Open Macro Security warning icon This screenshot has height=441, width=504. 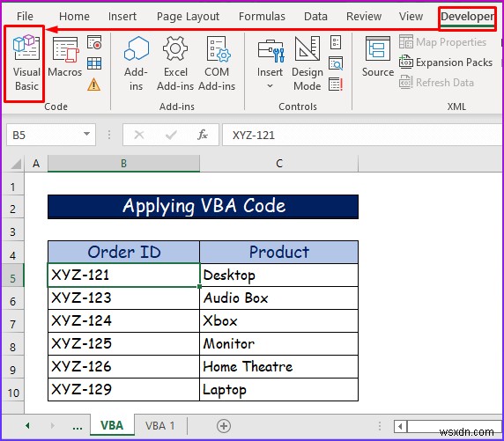coord(94,85)
